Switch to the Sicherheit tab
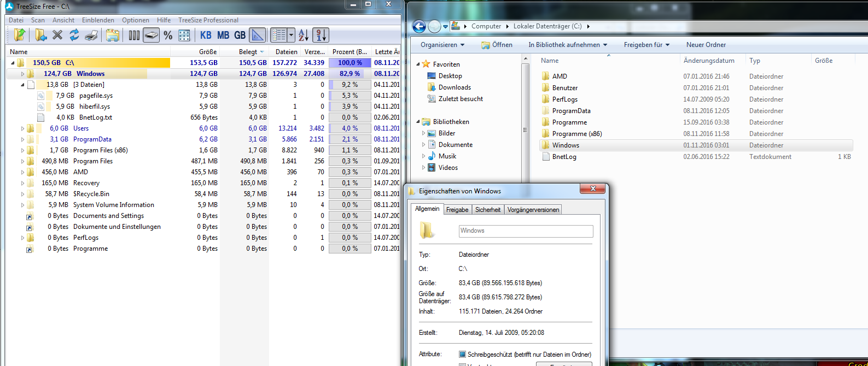This screenshot has width=868, height=366. pos(487,210)
